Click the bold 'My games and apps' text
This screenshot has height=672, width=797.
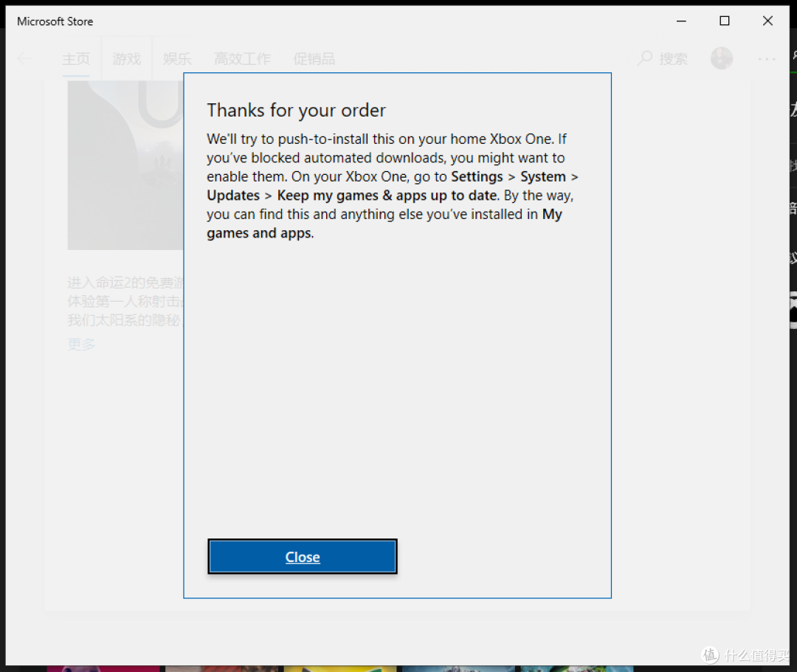coord(384,224)
